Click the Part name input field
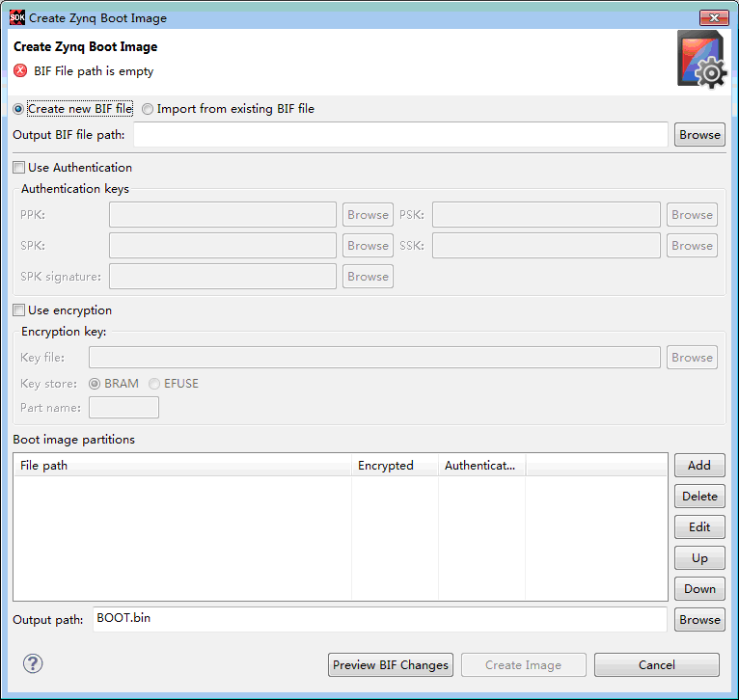The image size is (739, 700). [x=123, y=408]
